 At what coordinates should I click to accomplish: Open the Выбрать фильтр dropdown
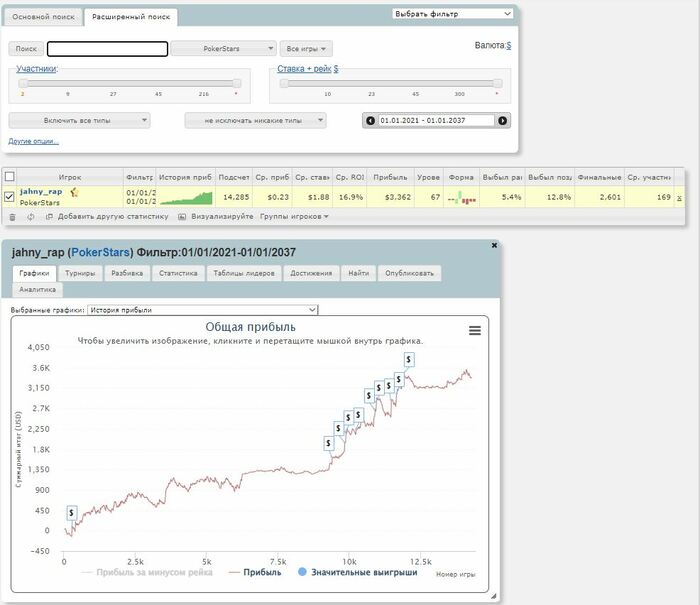[453, 14]
